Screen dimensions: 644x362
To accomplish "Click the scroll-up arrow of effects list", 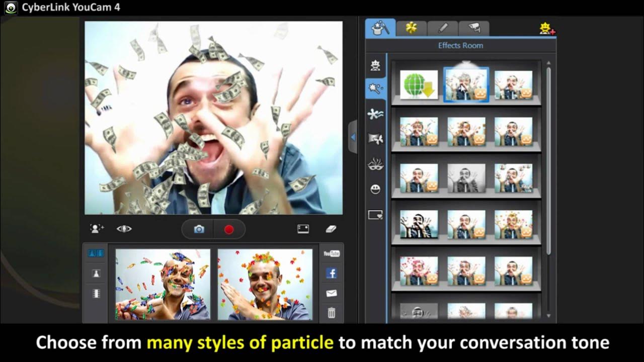I will click(548, 63).
